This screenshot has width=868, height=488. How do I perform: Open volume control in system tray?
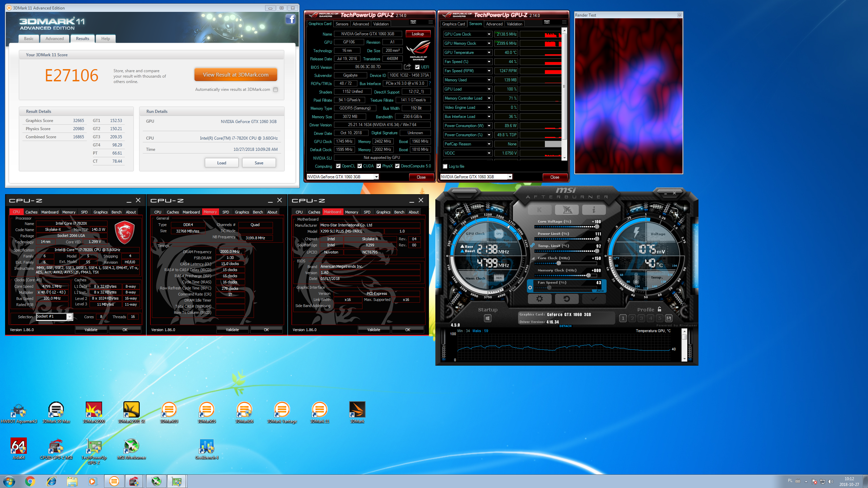tap(830, 482)
